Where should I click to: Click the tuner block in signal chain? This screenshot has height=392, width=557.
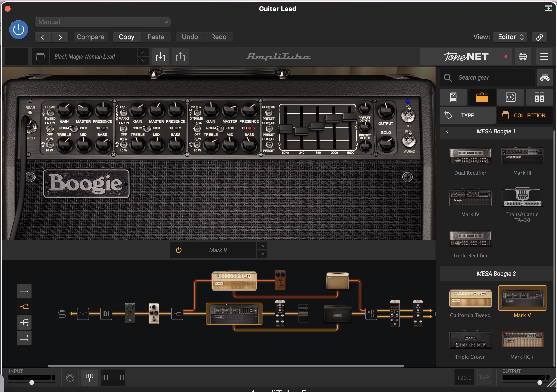pos(83,313)
